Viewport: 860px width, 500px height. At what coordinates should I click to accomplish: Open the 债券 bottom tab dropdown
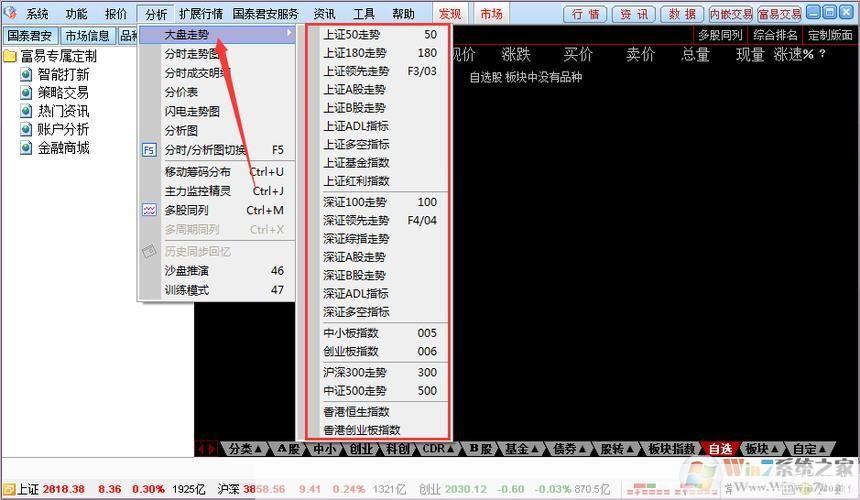[570, 448]
